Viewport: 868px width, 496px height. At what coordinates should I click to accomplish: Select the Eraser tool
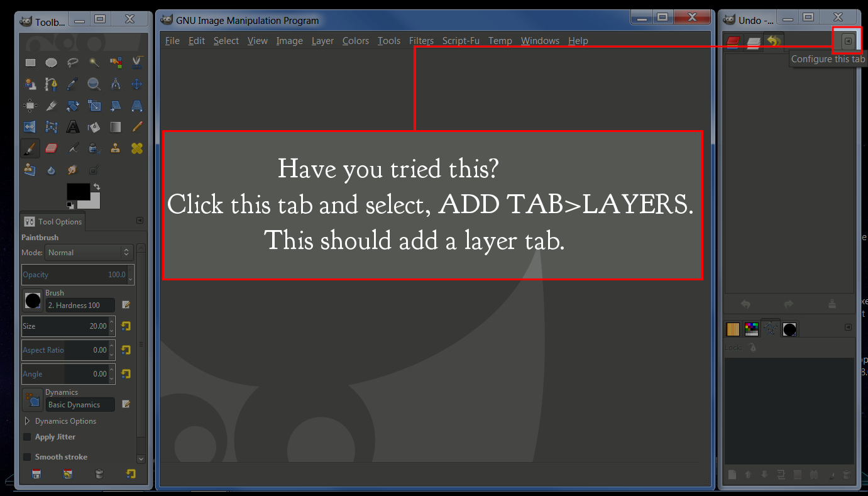pyautogui.click(x=52, y=148)
